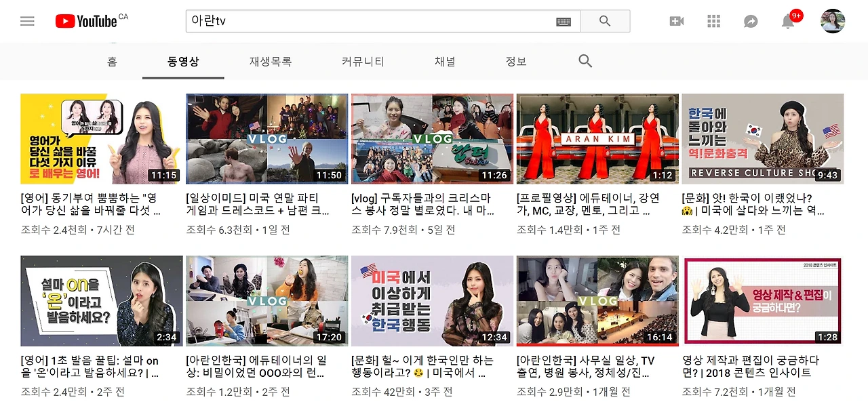The width and height of the screenshot is (868, 404).
Task: Play the 11:50 VLOG thumbnail
Action: click(267, 139)
